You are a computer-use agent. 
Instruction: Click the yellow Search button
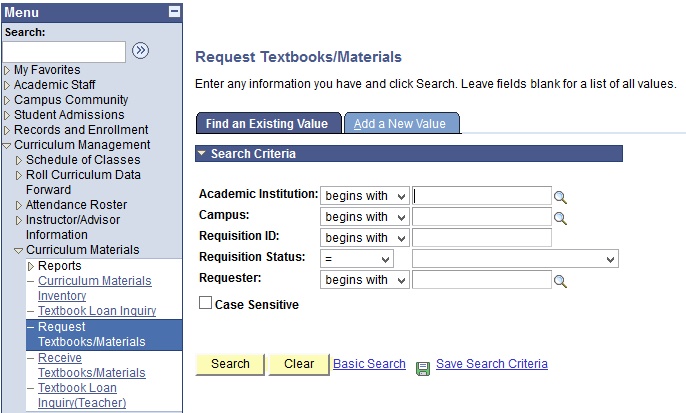[x=230, y=364]
